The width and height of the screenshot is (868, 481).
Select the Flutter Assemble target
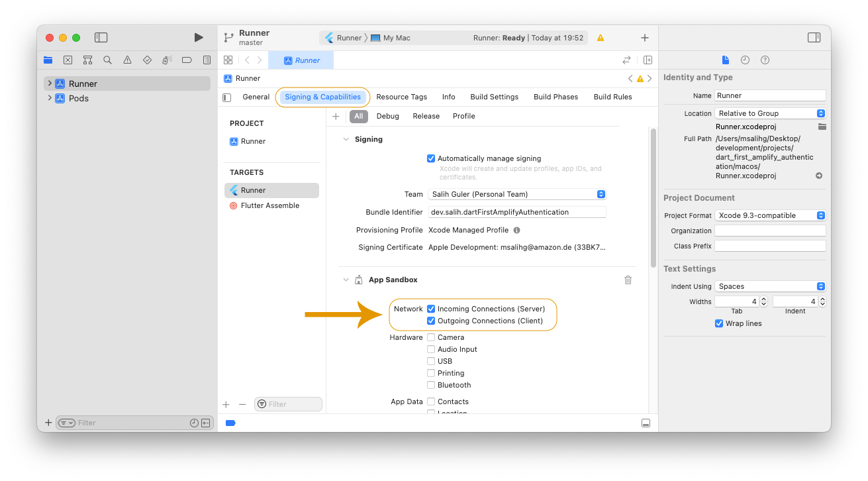271,205
